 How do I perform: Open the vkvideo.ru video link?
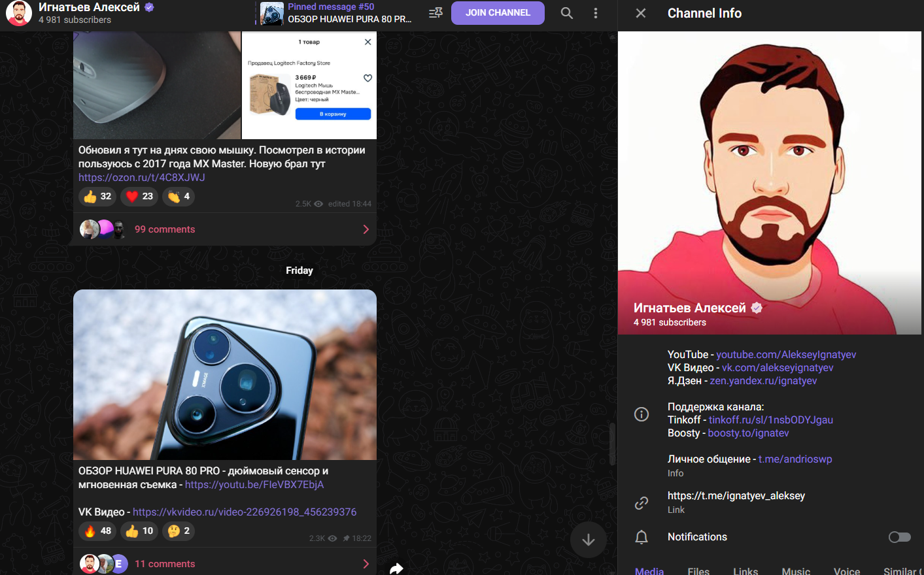(245, 512)
